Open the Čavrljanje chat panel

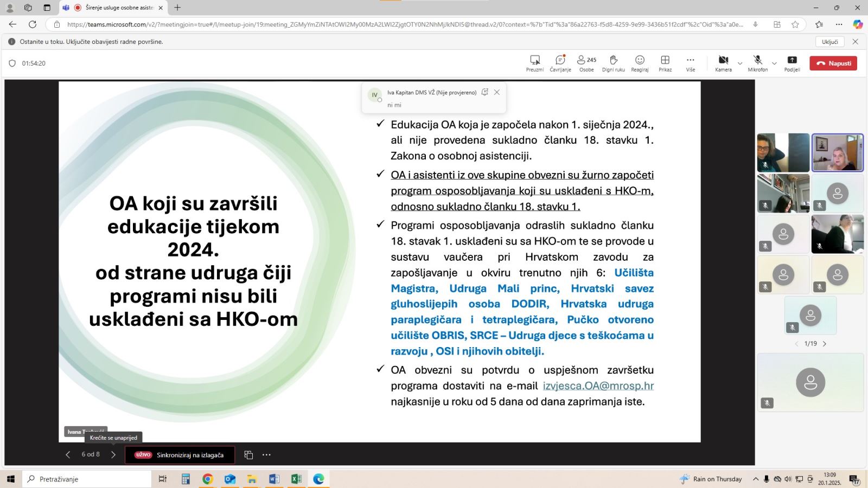click(x=560, y=63)
